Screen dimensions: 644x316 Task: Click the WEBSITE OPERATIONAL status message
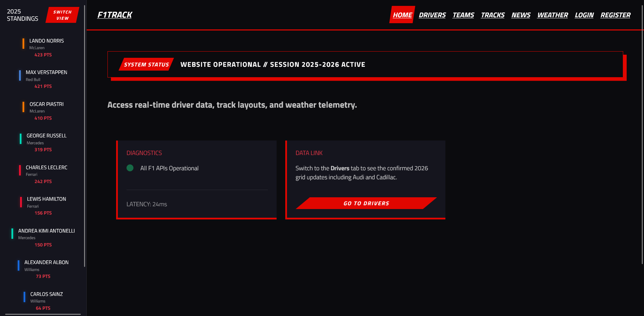point(273,64)
